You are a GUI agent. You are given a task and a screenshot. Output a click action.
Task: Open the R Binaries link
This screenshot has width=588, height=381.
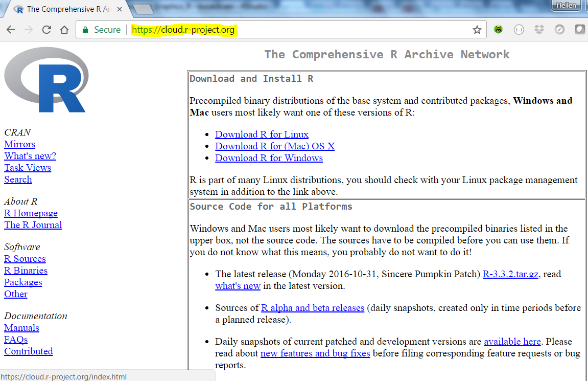coord(26,270)
